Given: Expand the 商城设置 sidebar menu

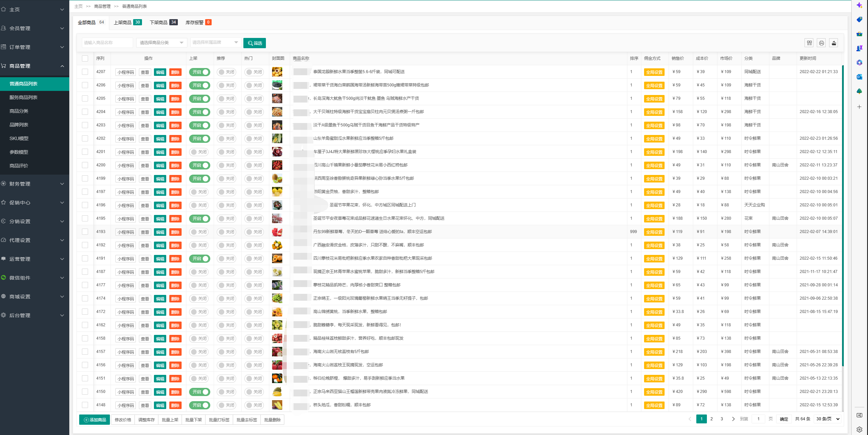Looking at the screenshot, I should [x=34, y=296].
